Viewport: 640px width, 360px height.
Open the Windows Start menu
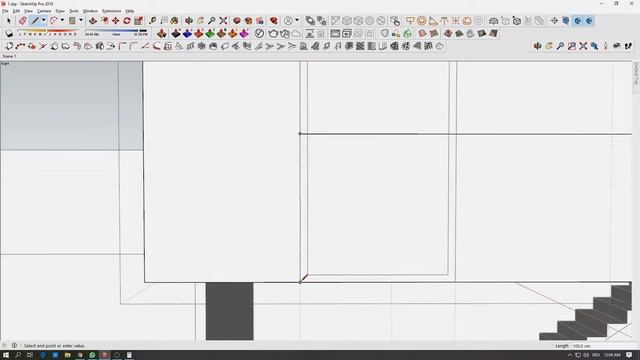(x=6, y=355)
